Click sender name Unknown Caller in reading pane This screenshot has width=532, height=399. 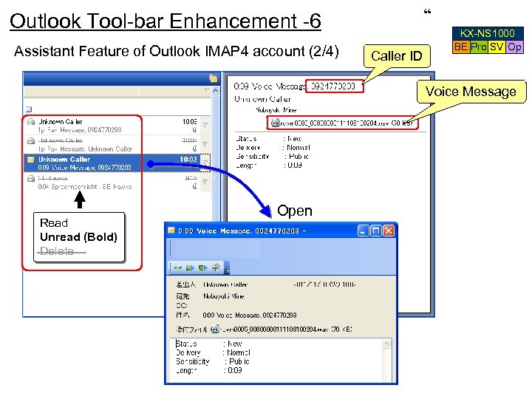click(262, 99)
